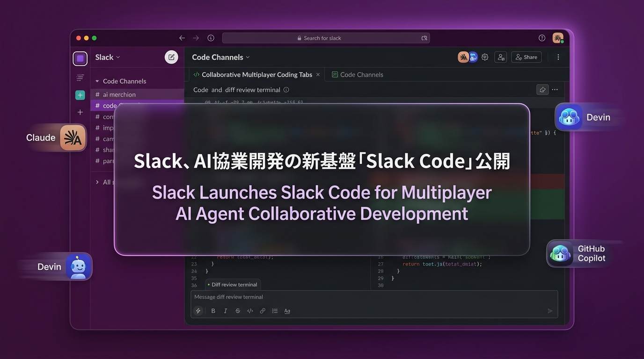Select the 'Diff review terminal' tab
Viewport: 644px width, 359px height.
(233, 284)
